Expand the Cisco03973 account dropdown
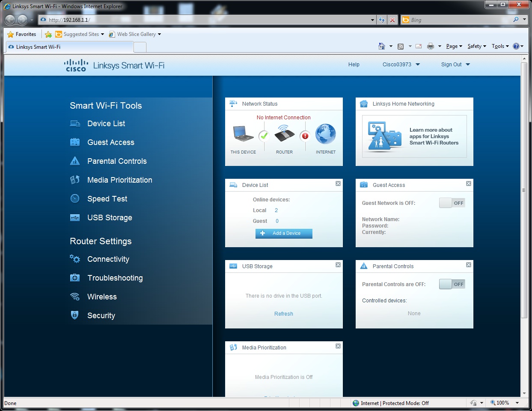 pos(418,65)
